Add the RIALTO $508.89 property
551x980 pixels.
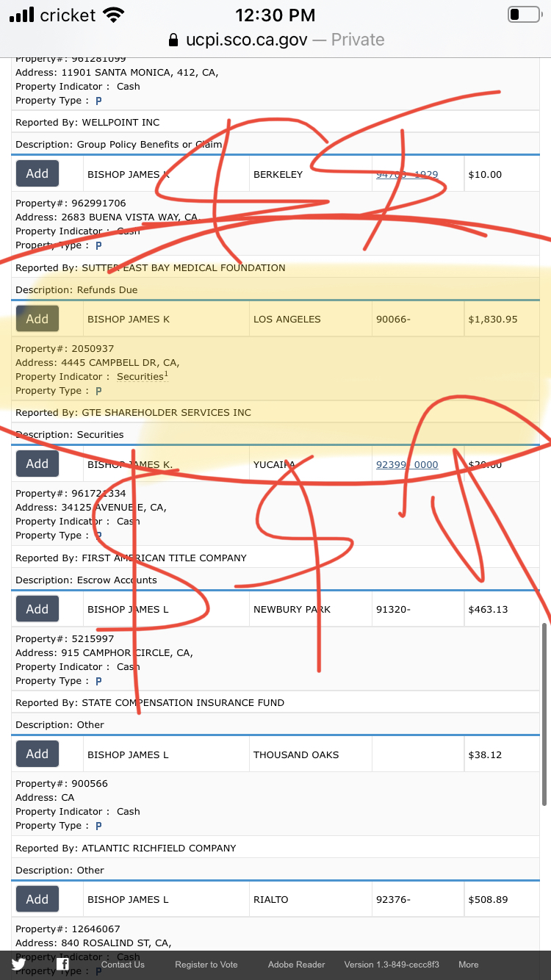pos(37,899)
